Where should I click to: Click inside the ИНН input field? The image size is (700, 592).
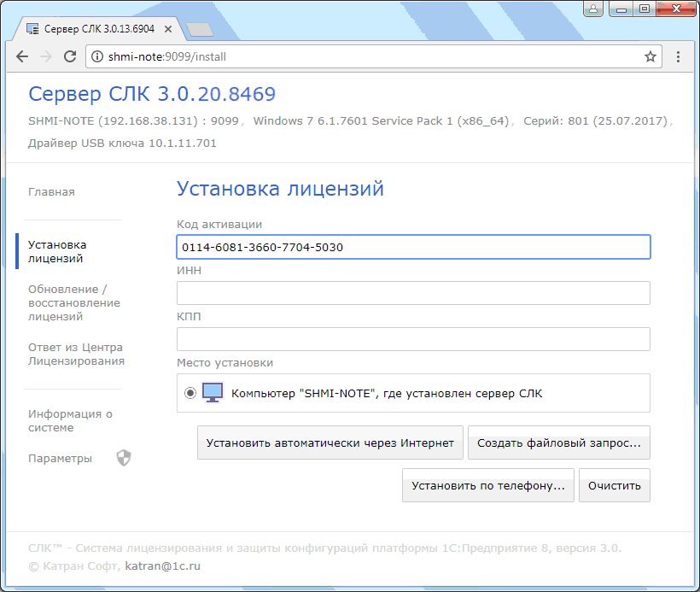(412, 292)
